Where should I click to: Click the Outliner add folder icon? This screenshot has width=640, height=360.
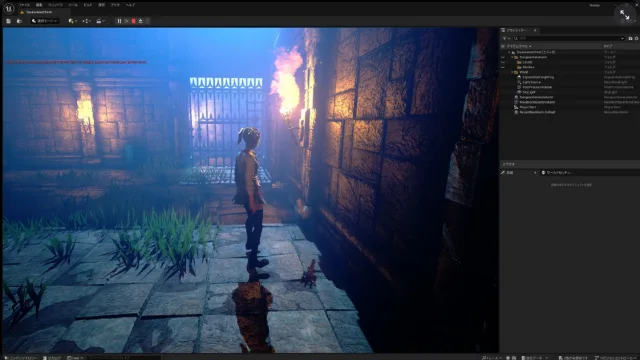coord(630,38)
